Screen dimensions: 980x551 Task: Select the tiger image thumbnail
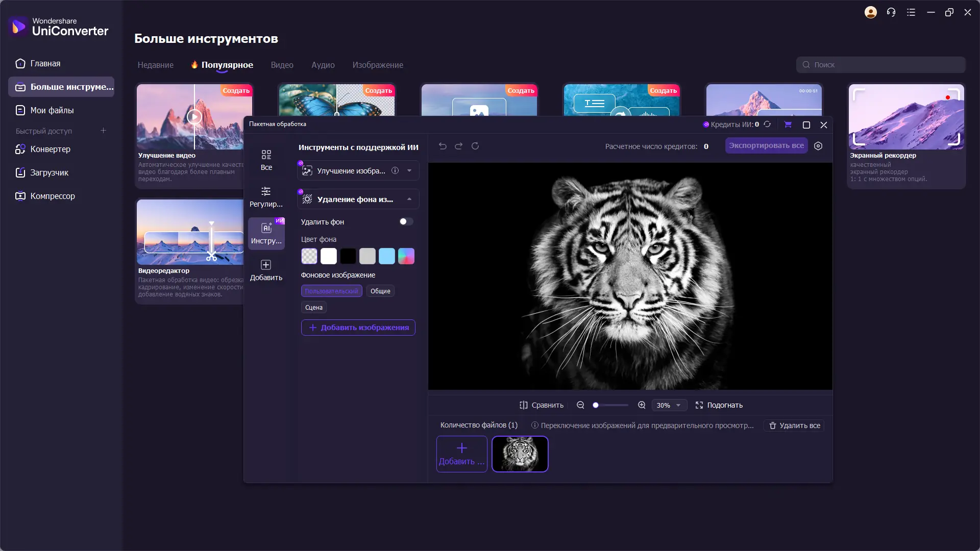click(520, 454)
